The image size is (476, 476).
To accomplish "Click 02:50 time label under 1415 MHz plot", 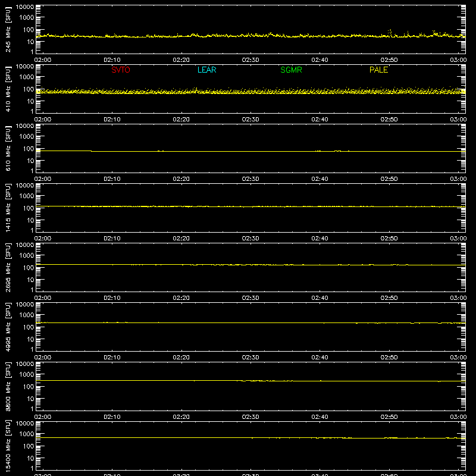I will (x=389, y=239).
